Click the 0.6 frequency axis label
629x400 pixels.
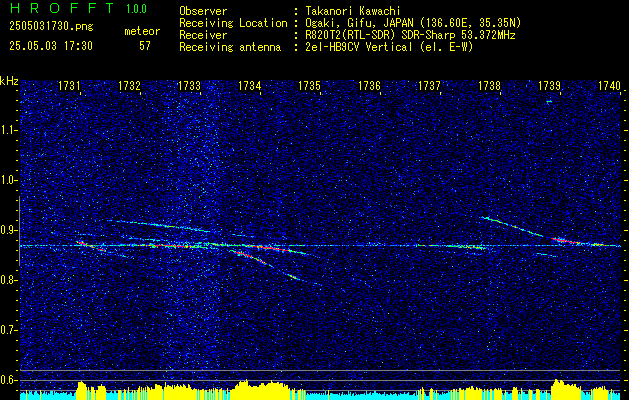pyautogui.click(x=9, y=380)
